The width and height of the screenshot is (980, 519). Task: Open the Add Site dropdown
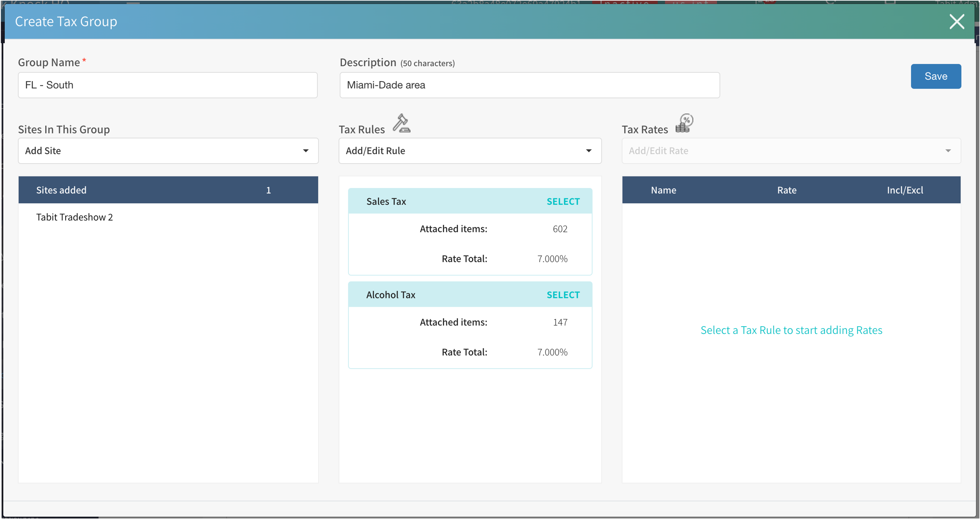point(160,151)
